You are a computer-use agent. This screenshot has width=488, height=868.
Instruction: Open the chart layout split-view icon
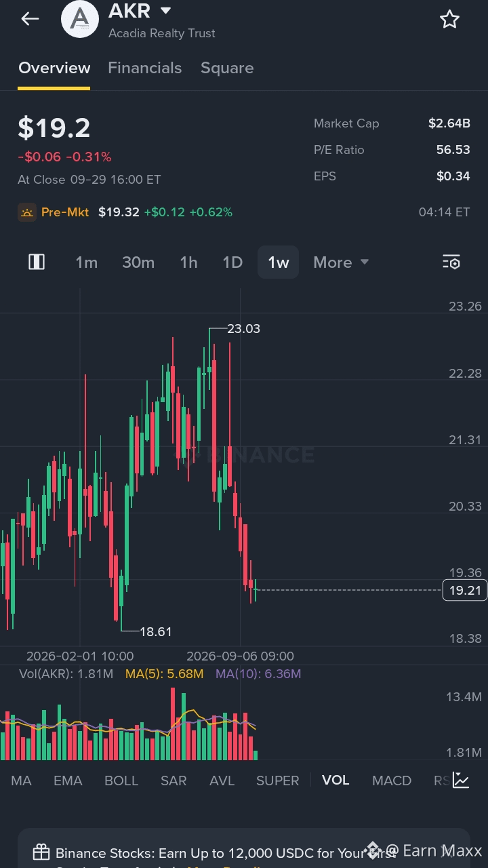pos(37,262)
